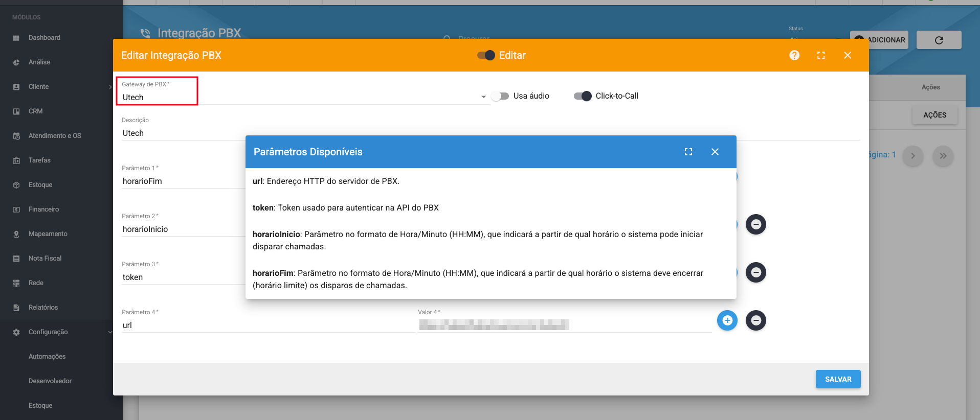The image size is (980, 420).
Task: Click the help question mark icon
Action: [x=794, y=55]
